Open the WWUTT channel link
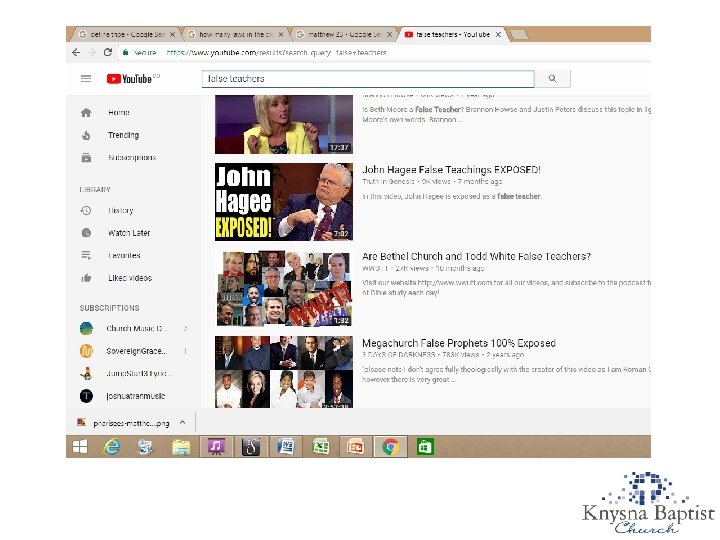The width and height of the screenshot is (720, 540). pos(375,268)
